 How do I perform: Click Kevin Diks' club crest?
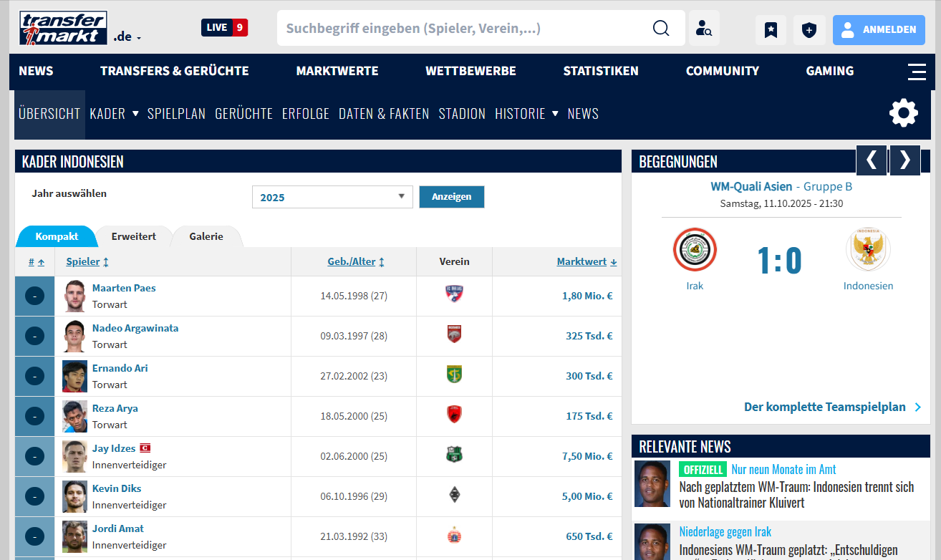click(454, 496)
